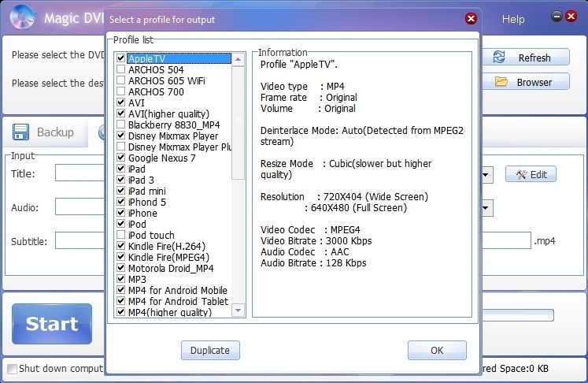Screen dimensions: 588x383
Task: Minimize the Magic DVD main window
Action: pyautogui.click(x=557, y=16)
